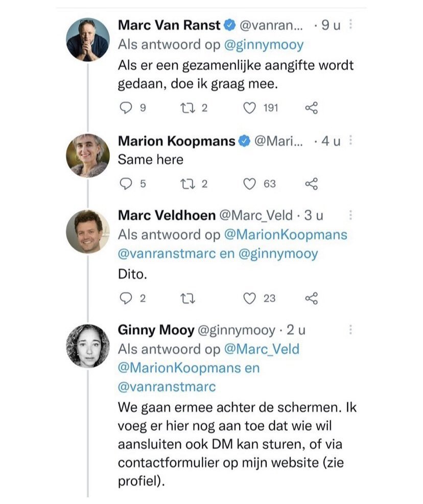Click the @Marc_Veld mention in Ginny Mooy's reply
Viewport: 423px width, 504px height.
click(261, 349)
